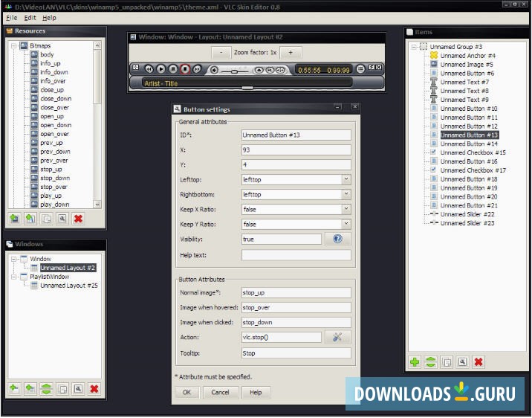Viewport: 532px width, 418px height.
Task: Delete the selected resource with red X
Action: 78,219
